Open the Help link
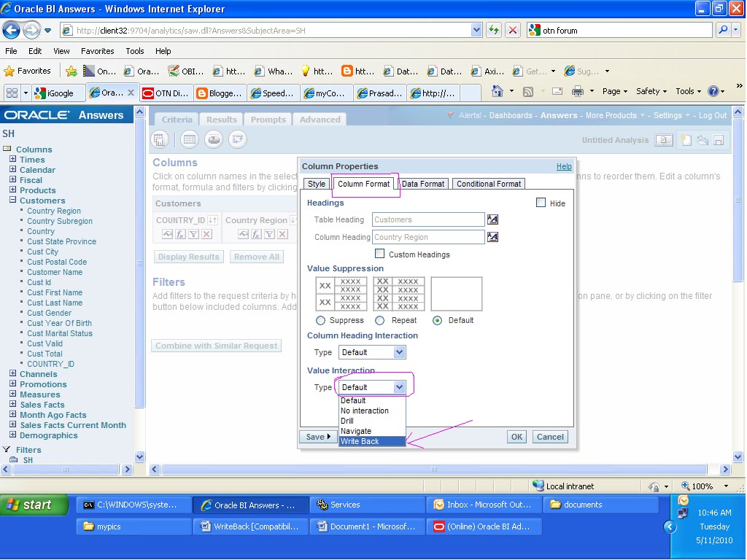 pyautogui.click(x=564, y=166)
